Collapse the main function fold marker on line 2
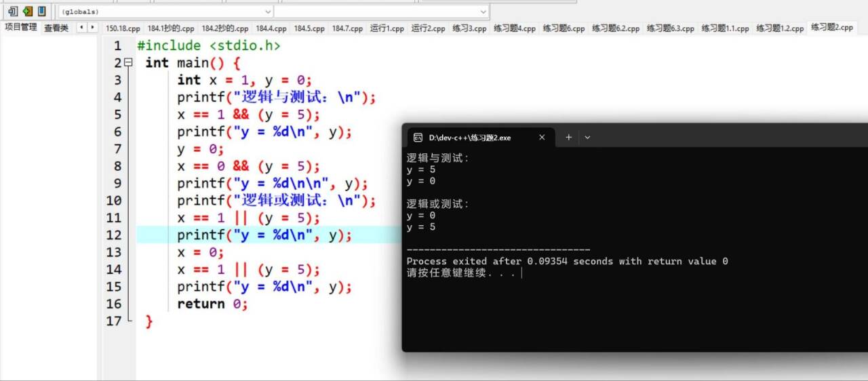This screenshot has width=868, height=381. 127,62
